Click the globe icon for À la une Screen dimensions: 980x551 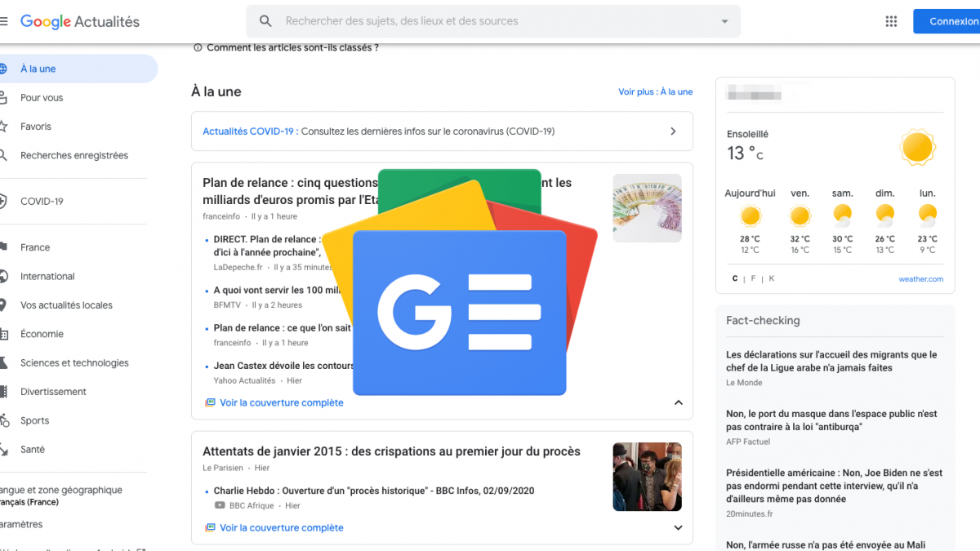point(3,69)
